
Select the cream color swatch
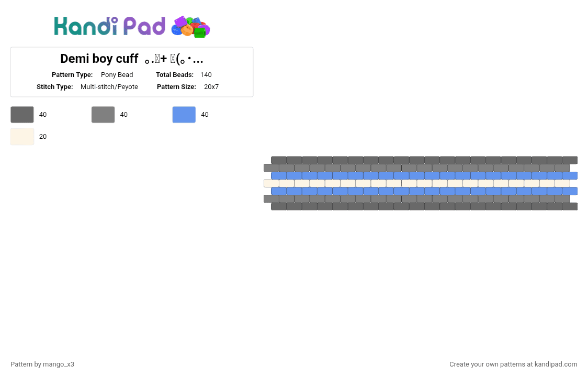click(x=22, y=136)
